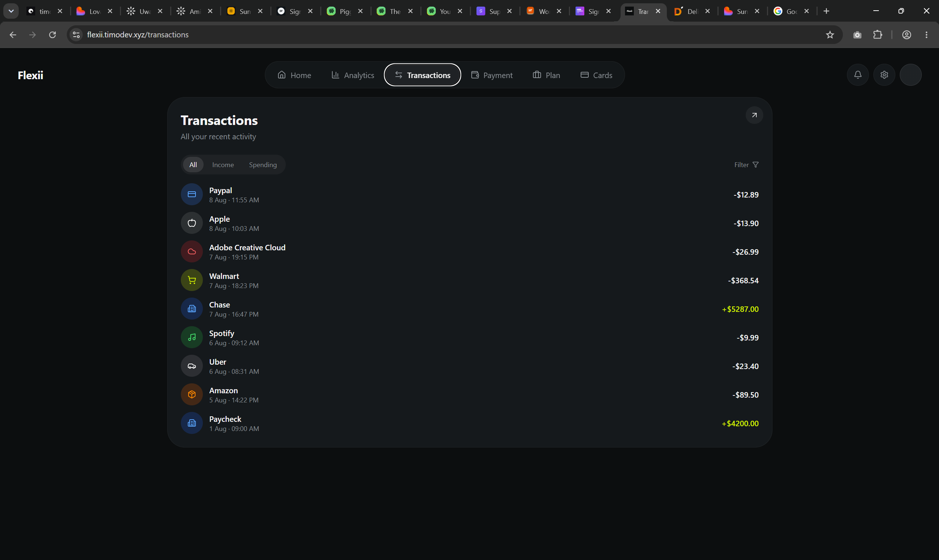
Task: Click the Walmart transaction name
Action: coord(224,276)
